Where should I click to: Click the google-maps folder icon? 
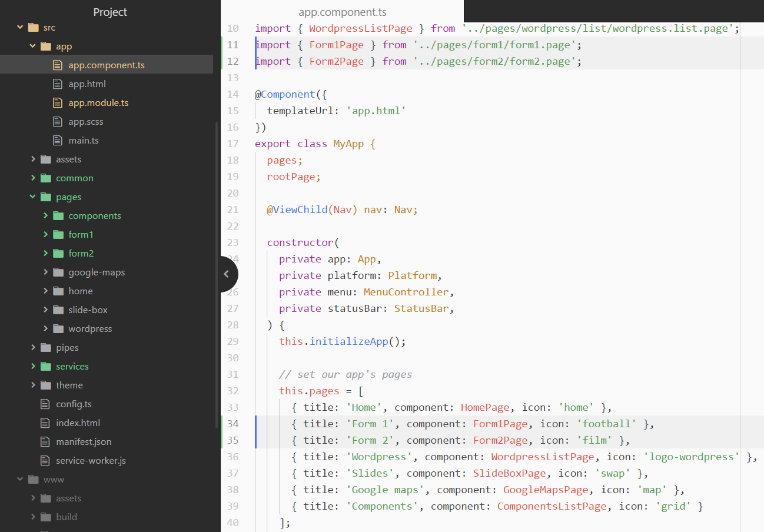click(58, 272)
